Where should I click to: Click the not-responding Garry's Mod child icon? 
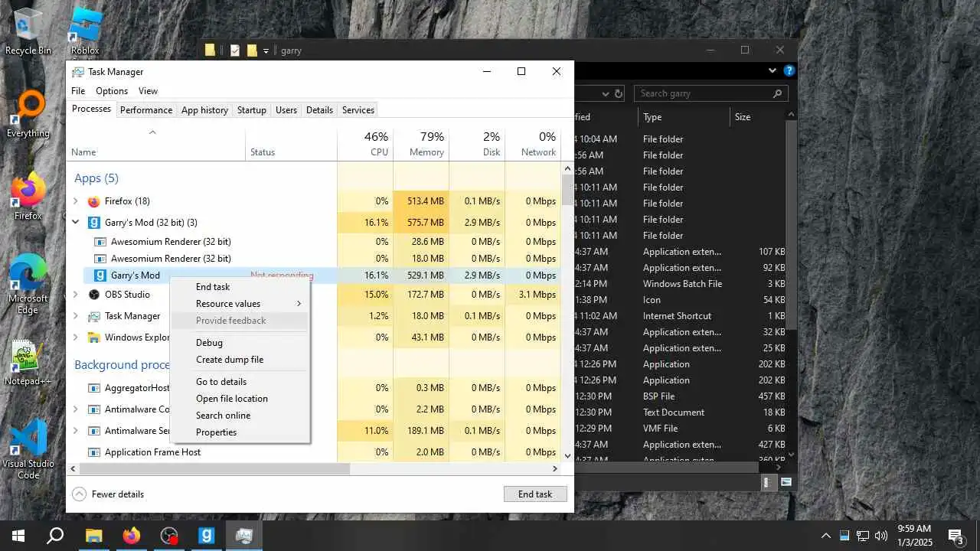100,275
